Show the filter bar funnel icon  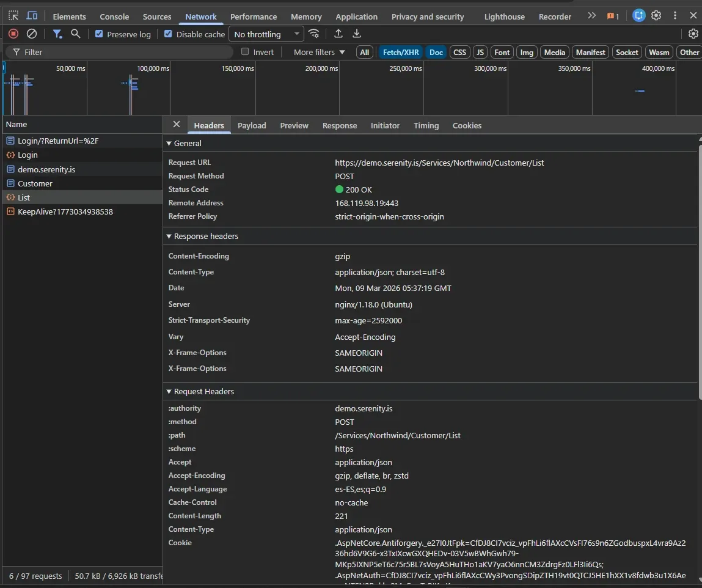pos(58,34)
